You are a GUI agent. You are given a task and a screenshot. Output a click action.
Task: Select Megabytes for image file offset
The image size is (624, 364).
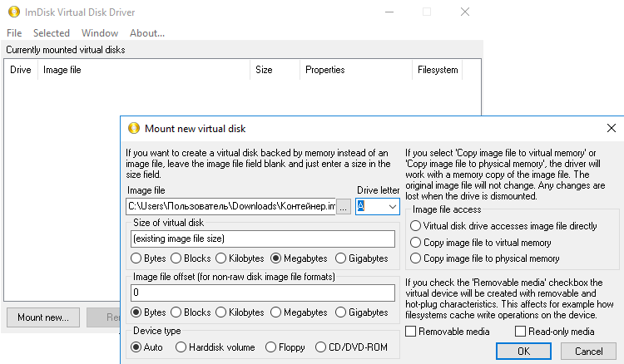click(x=299, y=312)
